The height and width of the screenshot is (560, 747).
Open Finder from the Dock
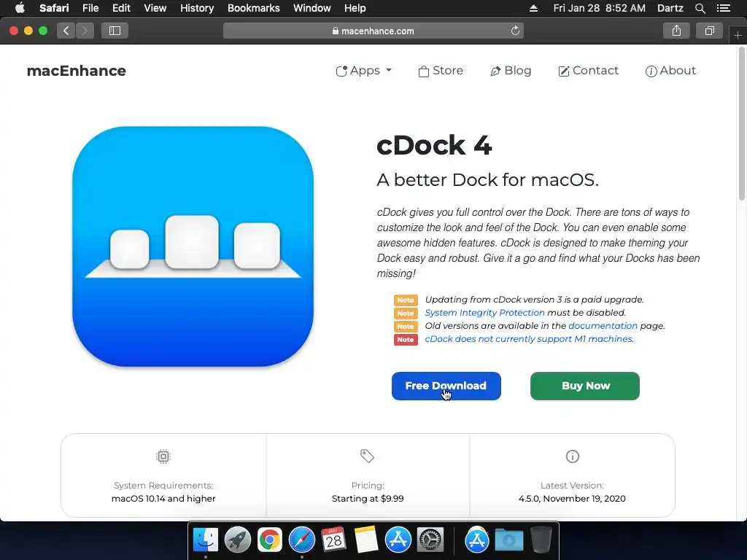[205, 540]
